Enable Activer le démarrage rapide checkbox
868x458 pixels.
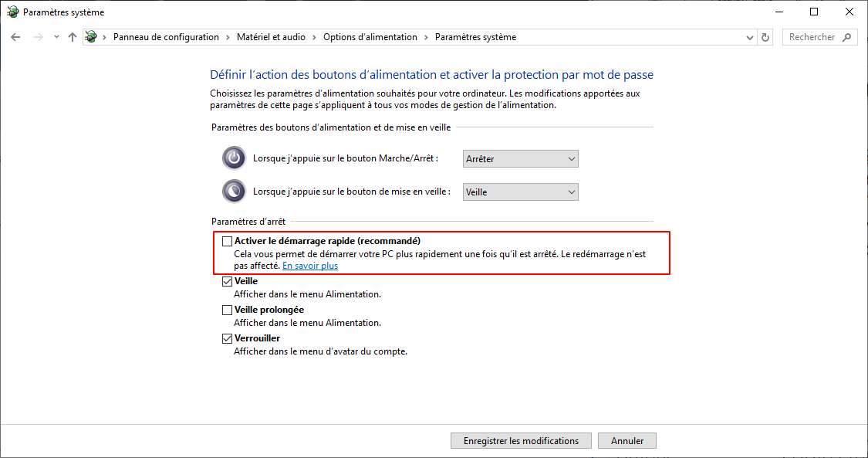[x=227, y=241]
